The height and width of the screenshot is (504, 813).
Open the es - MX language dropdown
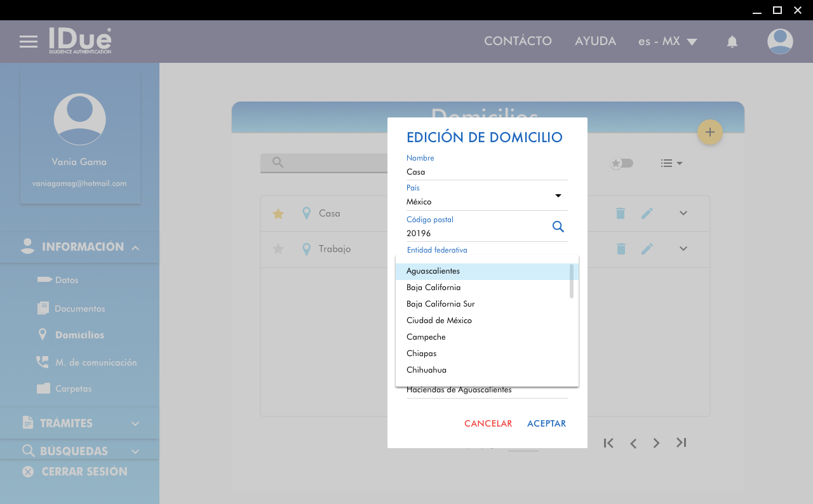click(668, 42)
